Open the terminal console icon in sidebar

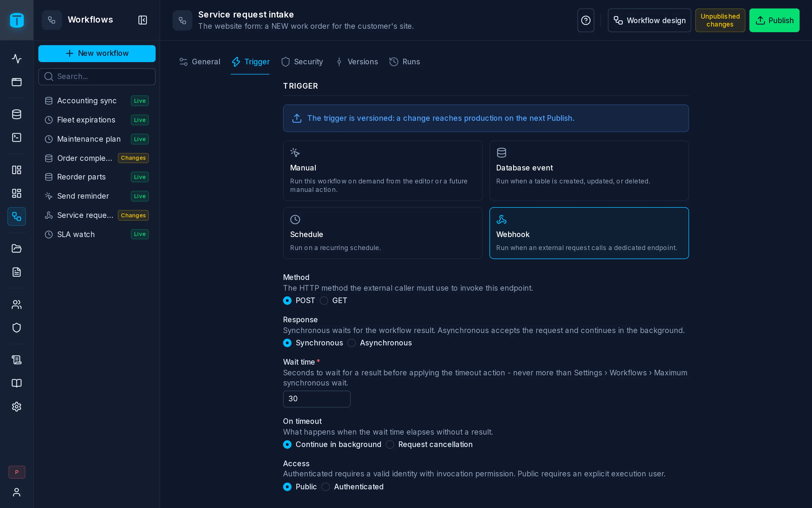pos(16,137)
